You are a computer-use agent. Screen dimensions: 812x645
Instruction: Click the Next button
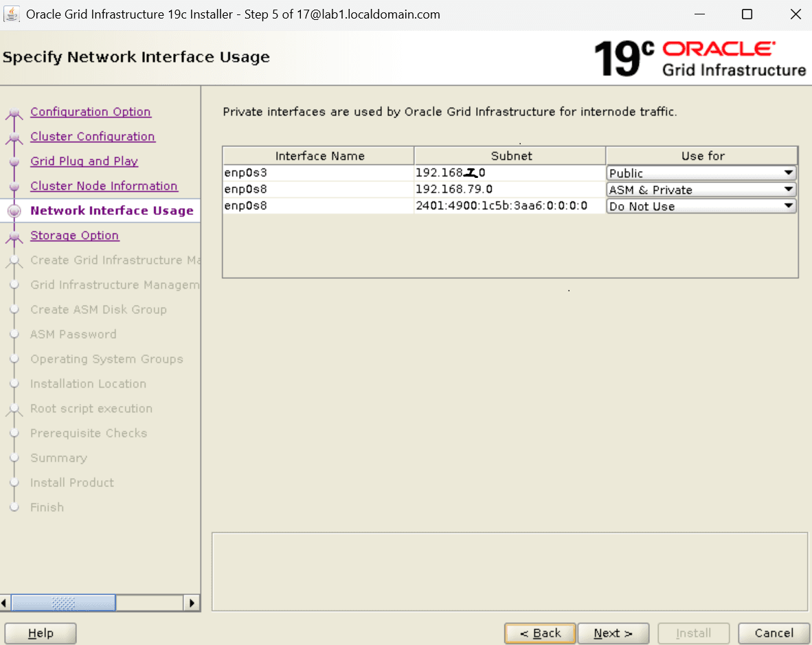[x=613, y=633]
